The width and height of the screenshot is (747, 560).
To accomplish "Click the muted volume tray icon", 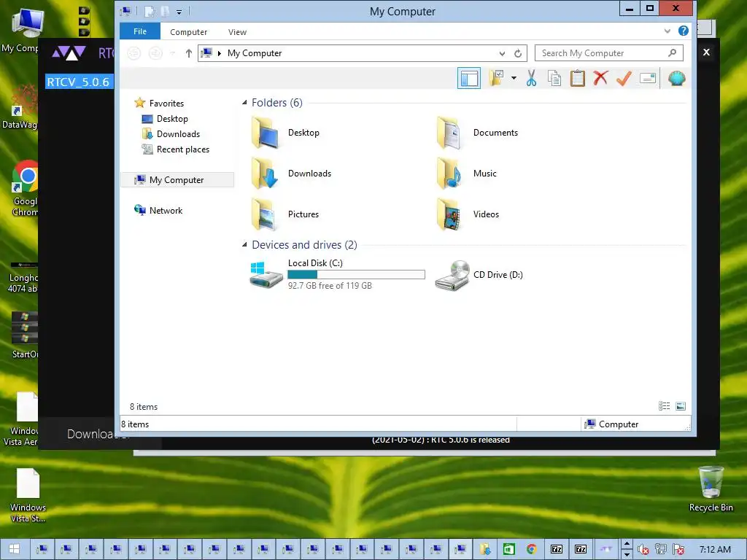I will click(643, 550).
